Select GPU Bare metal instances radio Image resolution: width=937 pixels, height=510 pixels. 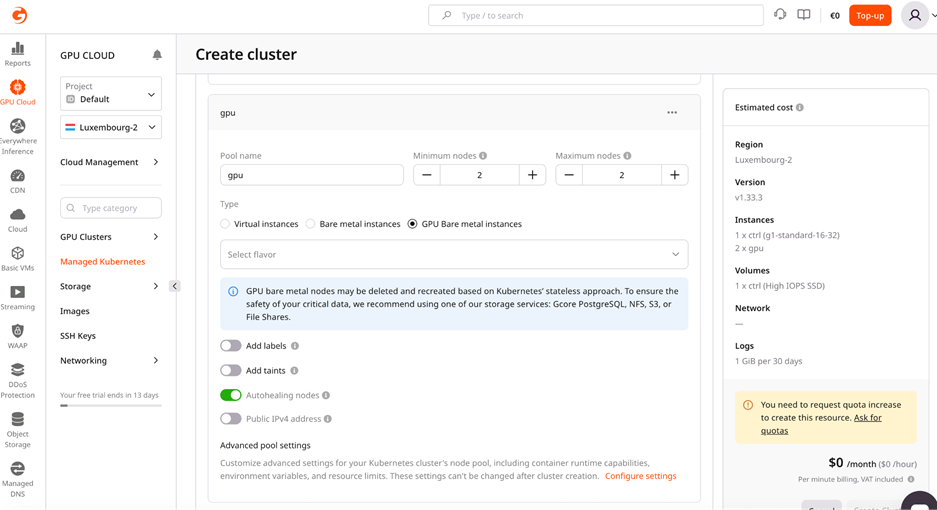coord(412,224)
